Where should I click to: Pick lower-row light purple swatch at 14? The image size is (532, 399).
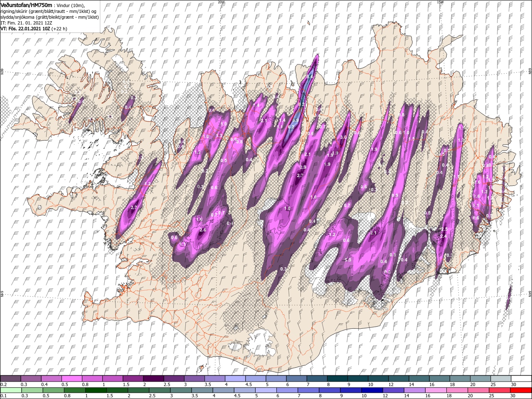414,390
